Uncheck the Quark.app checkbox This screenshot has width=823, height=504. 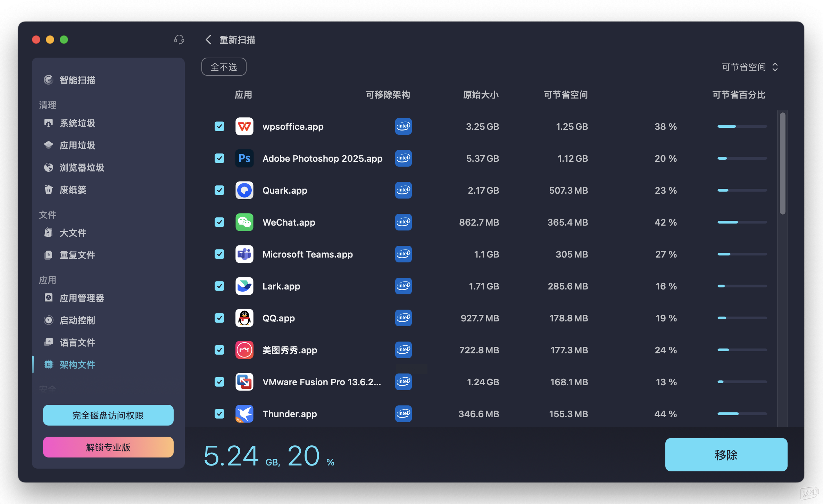219,190
